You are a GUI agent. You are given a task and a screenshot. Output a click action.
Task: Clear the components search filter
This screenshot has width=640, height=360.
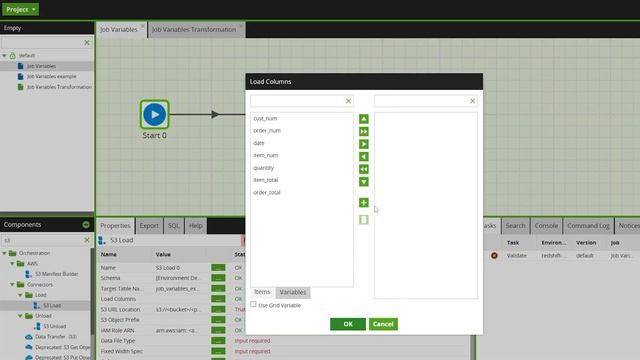87,240
